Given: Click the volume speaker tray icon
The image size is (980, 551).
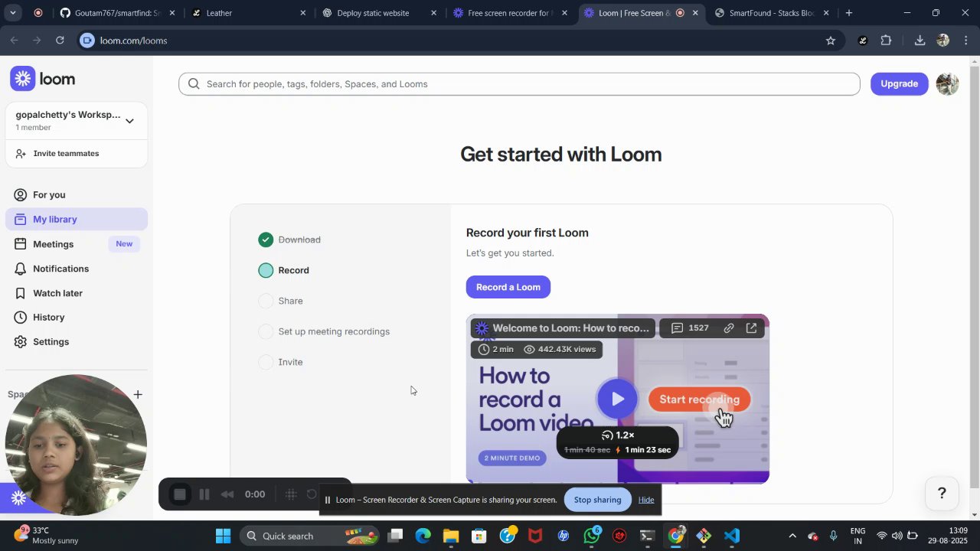Looking at the screenshot, I should 897,536.
